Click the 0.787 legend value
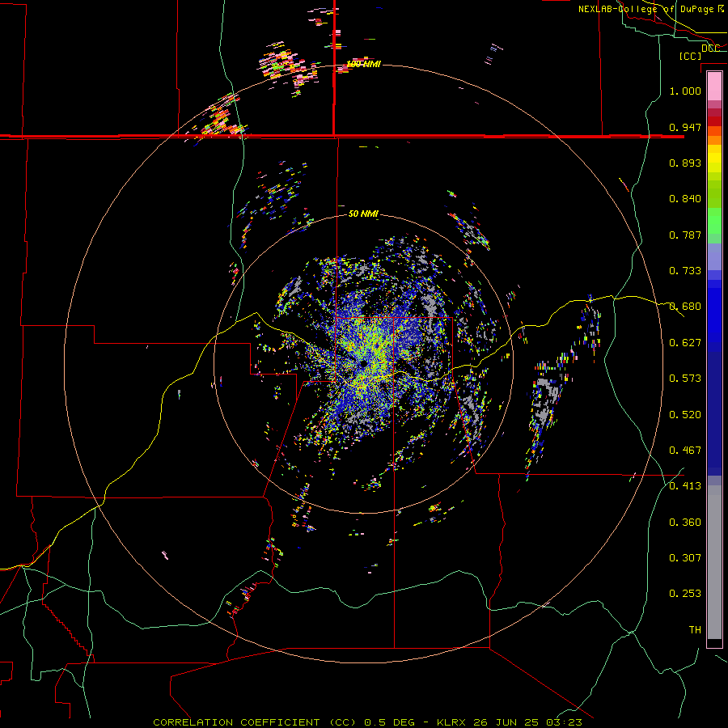 [x=685, y=235]
